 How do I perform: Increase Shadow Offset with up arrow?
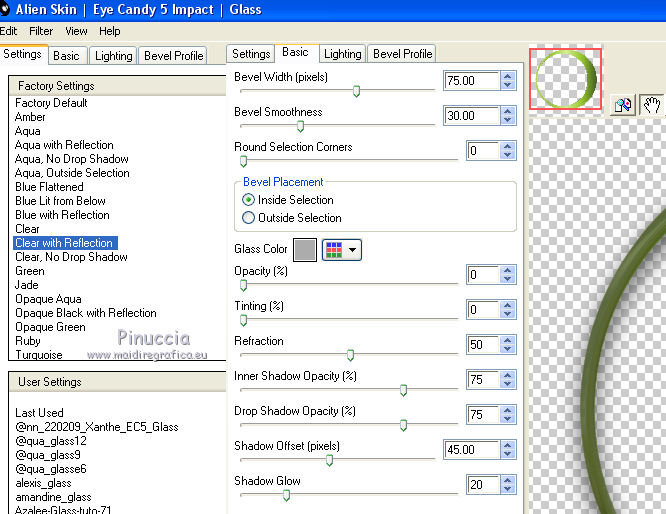pos(508,445)
